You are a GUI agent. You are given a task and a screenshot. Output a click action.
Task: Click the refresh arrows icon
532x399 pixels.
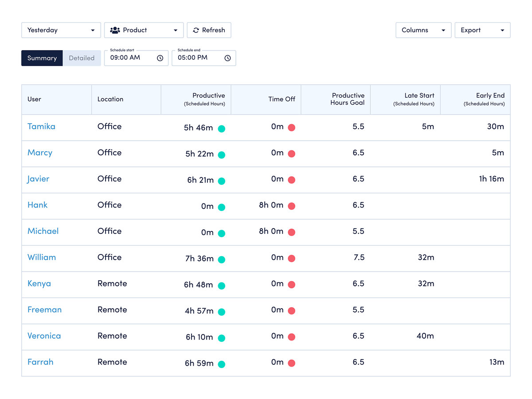coord(196,30)
